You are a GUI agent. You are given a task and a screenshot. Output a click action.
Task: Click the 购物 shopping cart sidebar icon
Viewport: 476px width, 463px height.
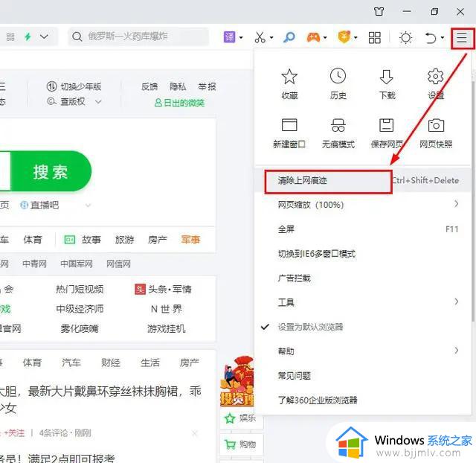click(x=230, y=445)
